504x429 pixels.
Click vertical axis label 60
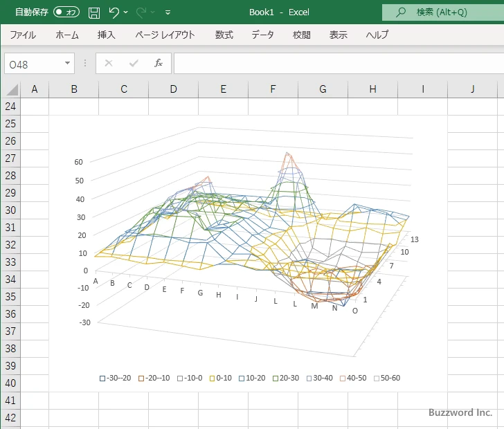(79, 162)
